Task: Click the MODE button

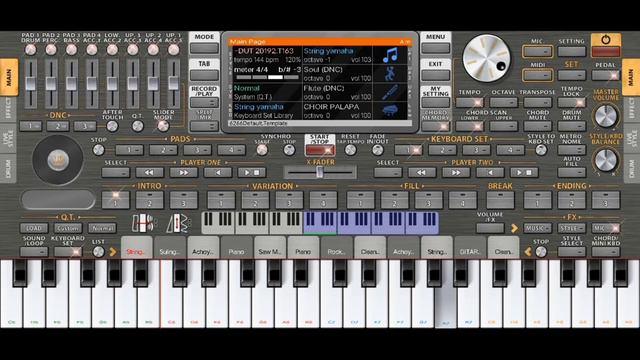Action: coord(204,48)
